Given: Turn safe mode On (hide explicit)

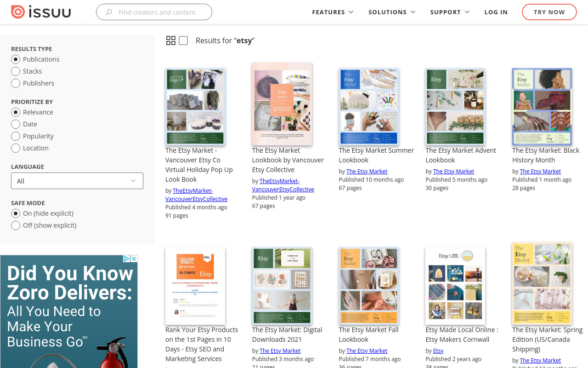Looking at the screenshot, I should 16,213.
